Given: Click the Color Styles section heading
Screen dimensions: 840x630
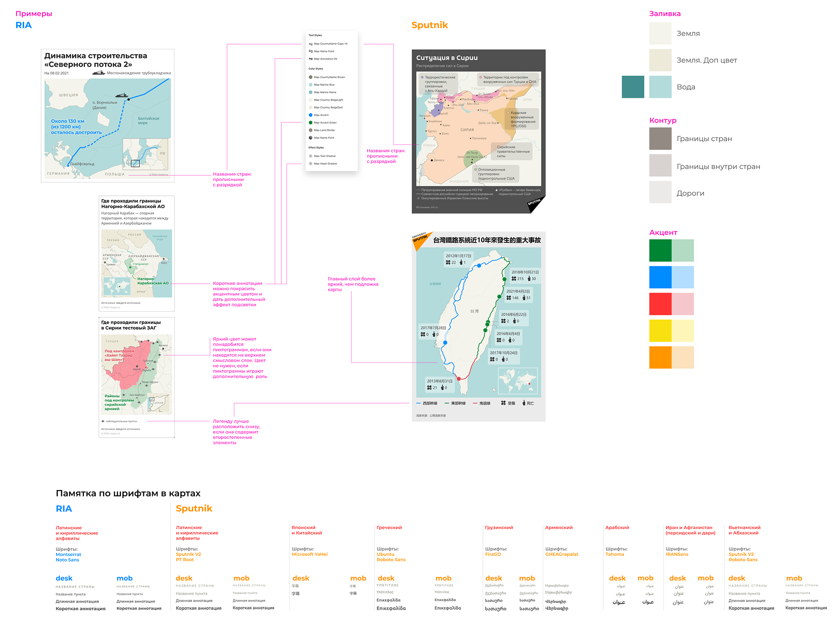Looking at the screenshot, I should (316, 69).
